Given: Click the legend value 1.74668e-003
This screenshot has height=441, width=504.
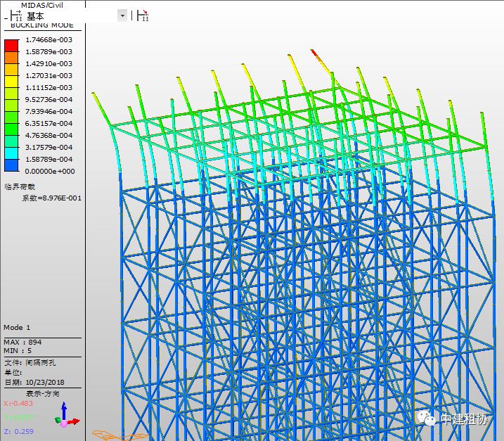Looking at the screenshot, I should click(49, 39).
